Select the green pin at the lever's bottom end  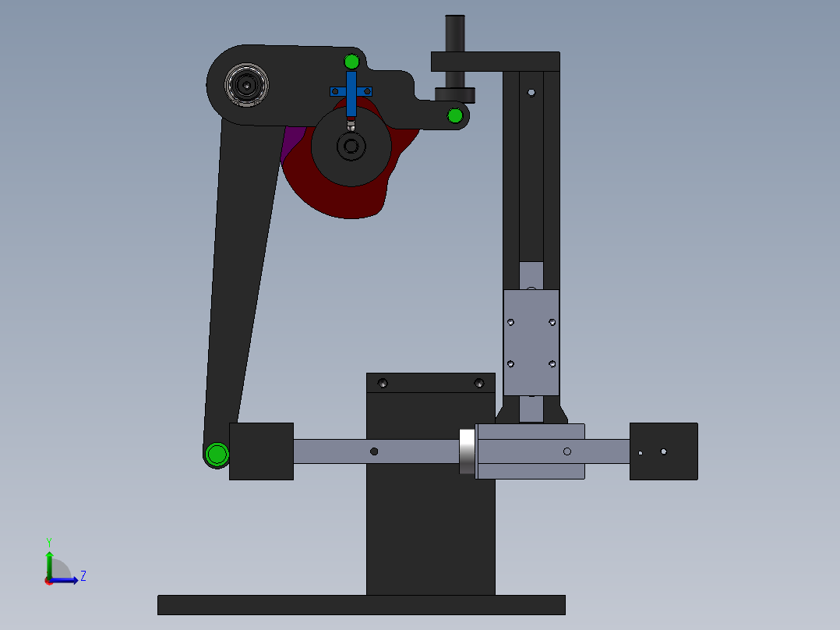pyautogui.click(x=217, y=454)
